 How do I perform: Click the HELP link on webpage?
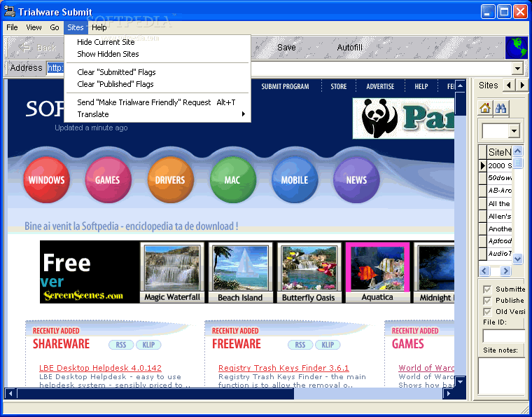(421, 87)
